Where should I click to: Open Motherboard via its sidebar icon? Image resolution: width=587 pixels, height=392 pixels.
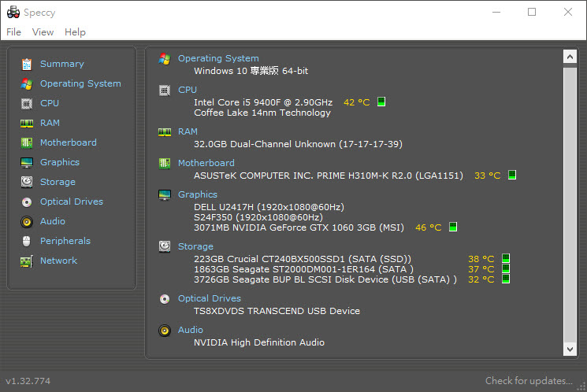tap(27, 142)
